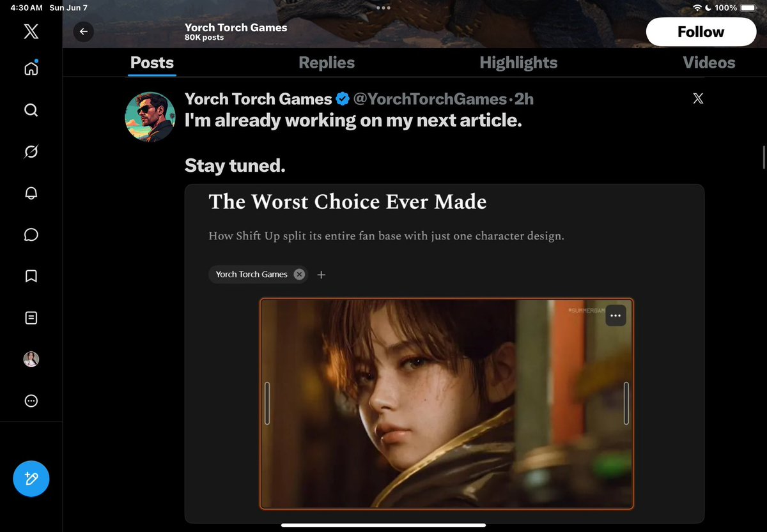Go to Home feed icon in sidebar
Viewport: 767px width, 532px height.
[x=31, y=68]
